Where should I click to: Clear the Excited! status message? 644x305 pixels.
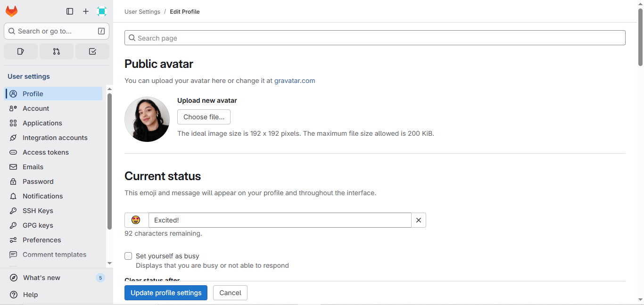(419, 220)
